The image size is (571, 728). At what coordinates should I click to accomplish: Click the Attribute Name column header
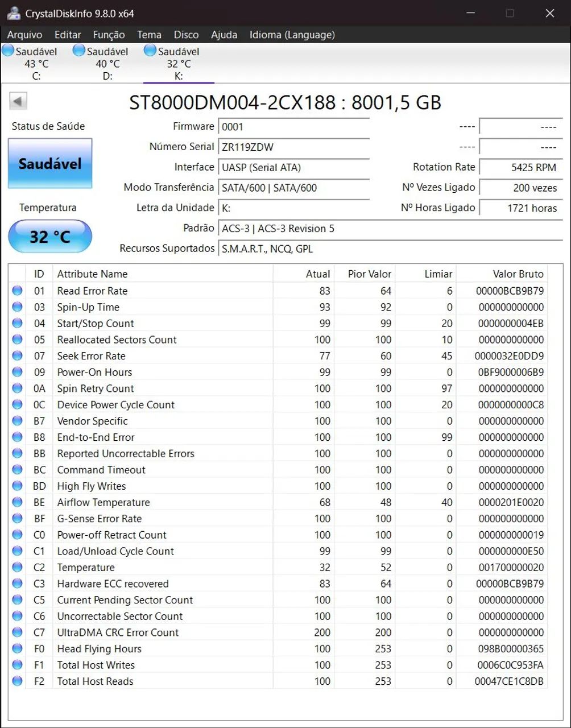coord(163,274)
